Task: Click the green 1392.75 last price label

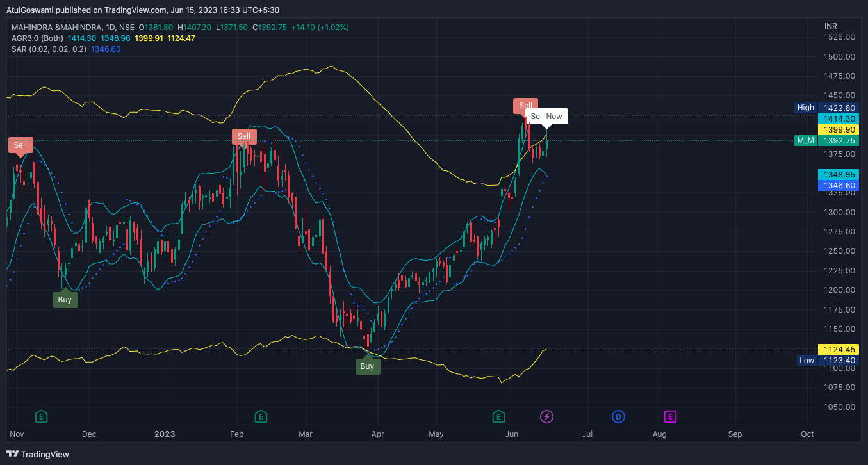Action: pyautogui.click(x=839, y=140)
